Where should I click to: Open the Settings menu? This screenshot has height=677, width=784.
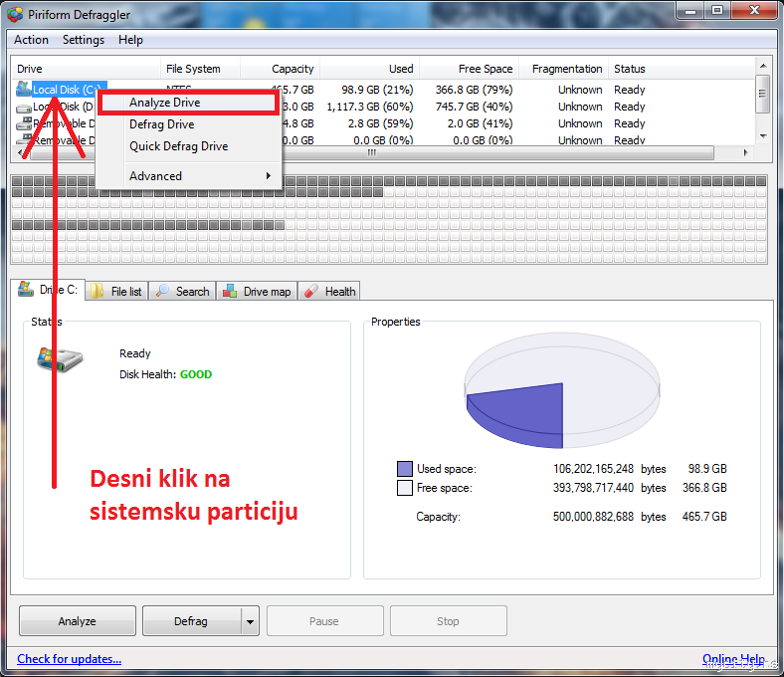point(84,40)
